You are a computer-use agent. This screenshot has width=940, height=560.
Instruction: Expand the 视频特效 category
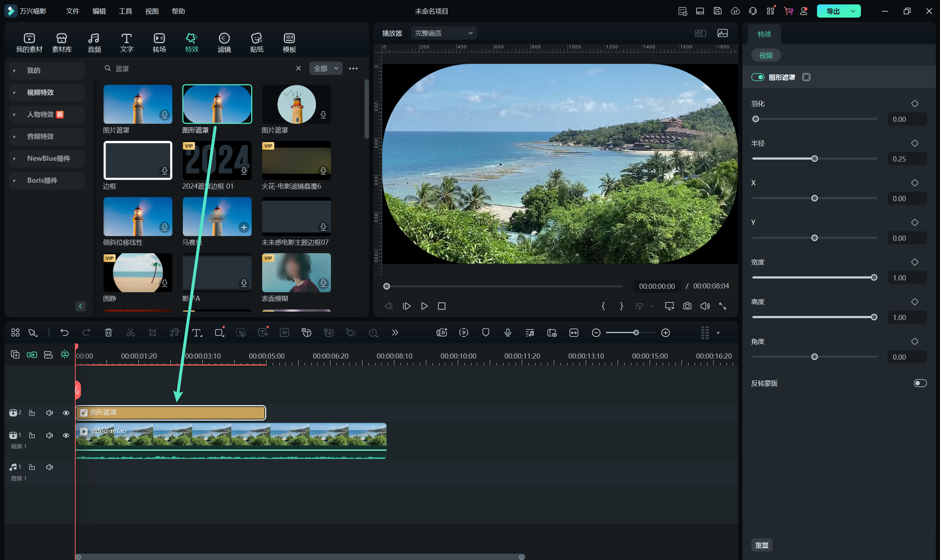pos(40,92)
